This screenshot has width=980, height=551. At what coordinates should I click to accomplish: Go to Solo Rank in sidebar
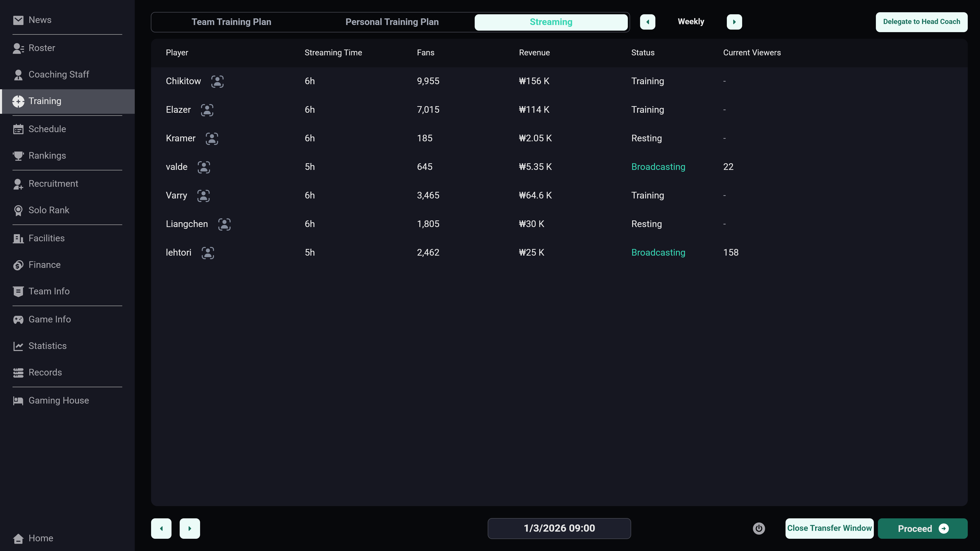[x=49, y=210]
